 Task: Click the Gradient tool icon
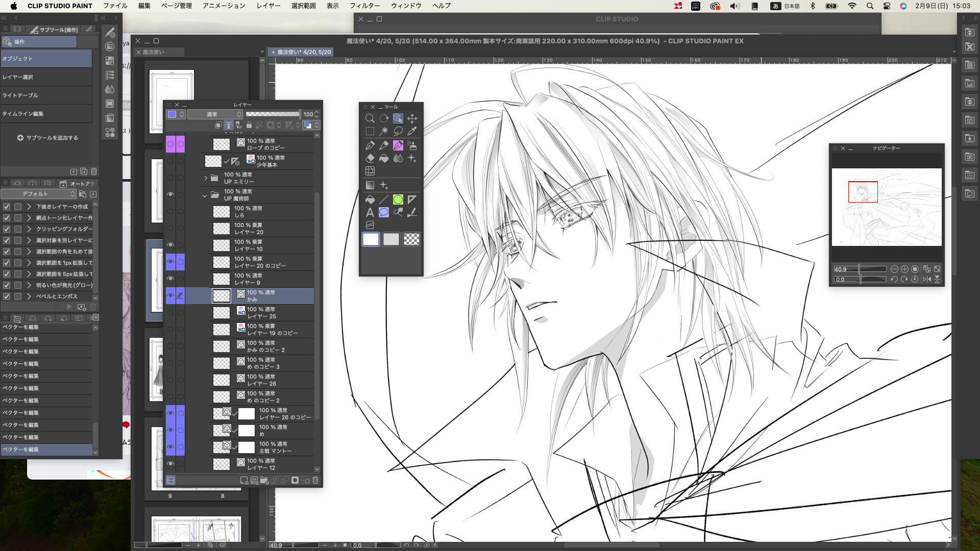tap(370, 185)
